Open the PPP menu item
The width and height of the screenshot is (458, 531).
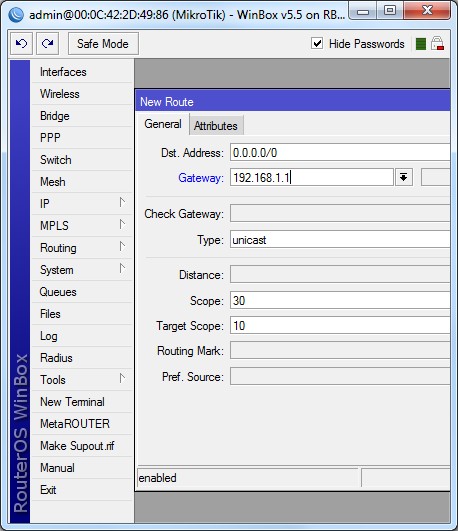pos(82,138)
